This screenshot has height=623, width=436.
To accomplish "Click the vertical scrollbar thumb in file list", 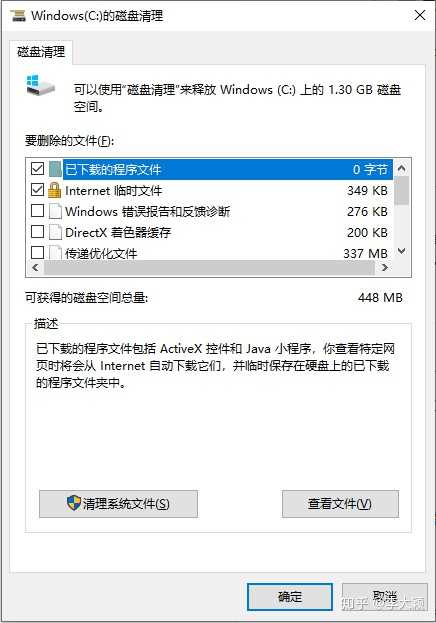I will click(x=402, y=191).
